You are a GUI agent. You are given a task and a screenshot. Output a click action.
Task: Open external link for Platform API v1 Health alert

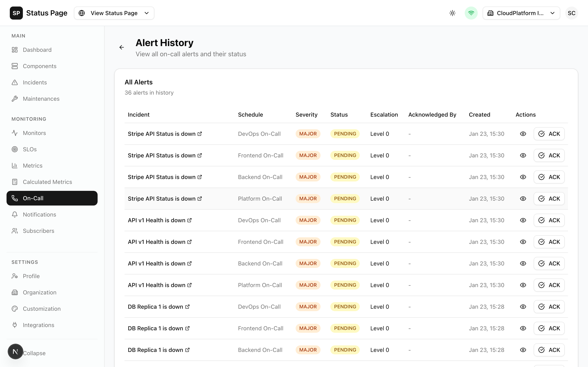coord(189,285)
